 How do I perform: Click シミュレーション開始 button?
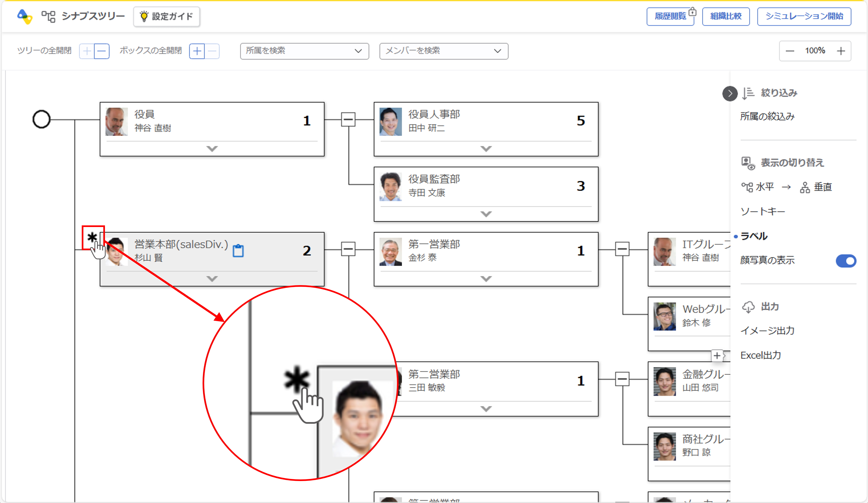pyautogui.click(x=804, y=16)
